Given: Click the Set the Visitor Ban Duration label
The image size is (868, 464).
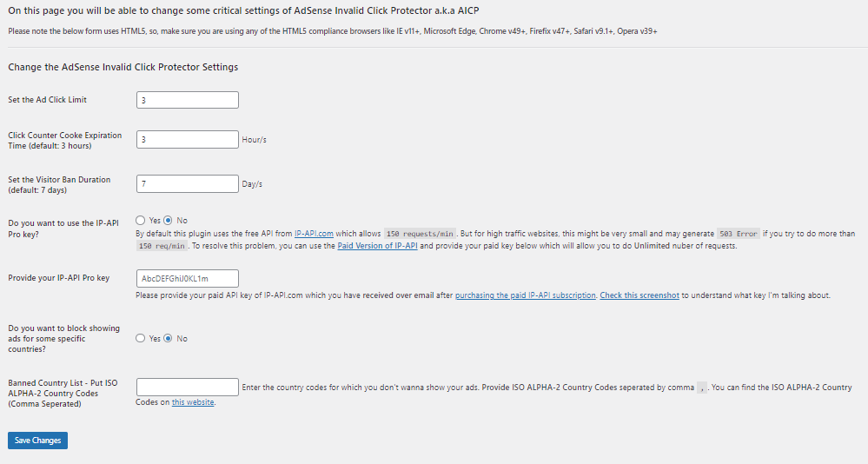Looking at the screenshot, I should point(59,185).
